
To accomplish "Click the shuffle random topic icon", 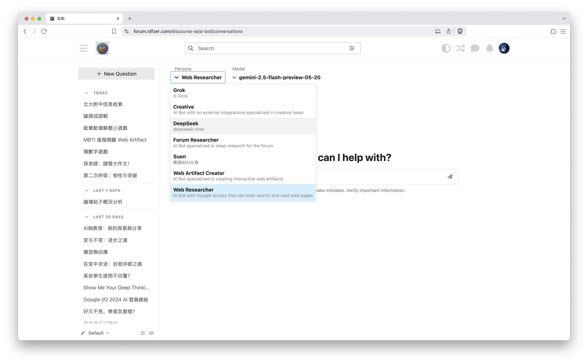I will pyautogui.click(x=460, y=48).
